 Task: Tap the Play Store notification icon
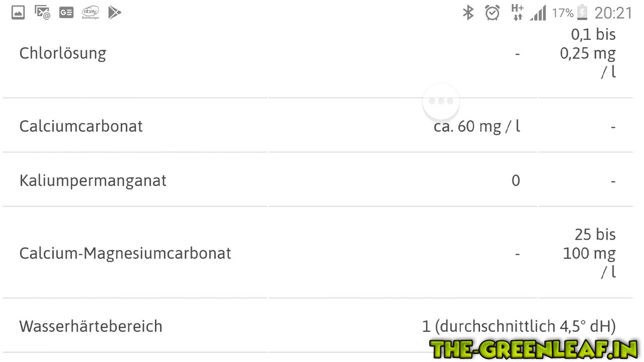point(115,13)
